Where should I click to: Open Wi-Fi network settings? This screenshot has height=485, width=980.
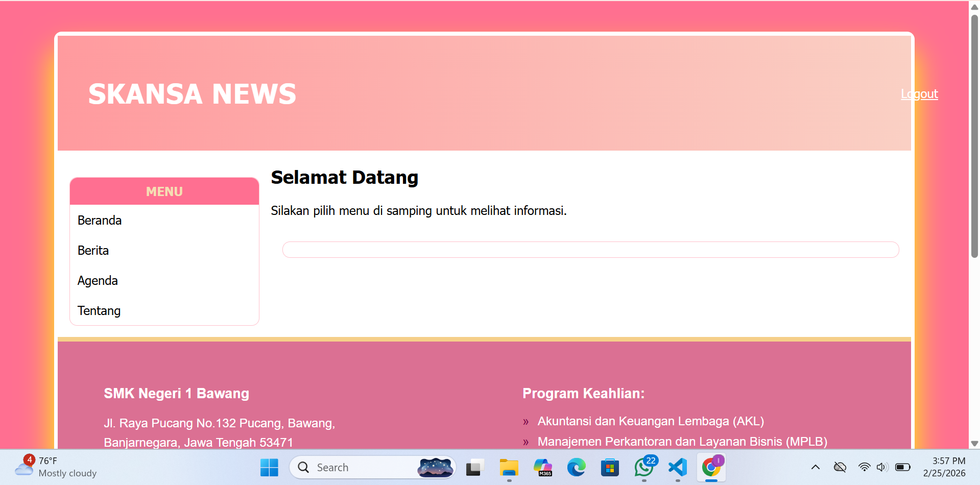[x=864, y=467]
